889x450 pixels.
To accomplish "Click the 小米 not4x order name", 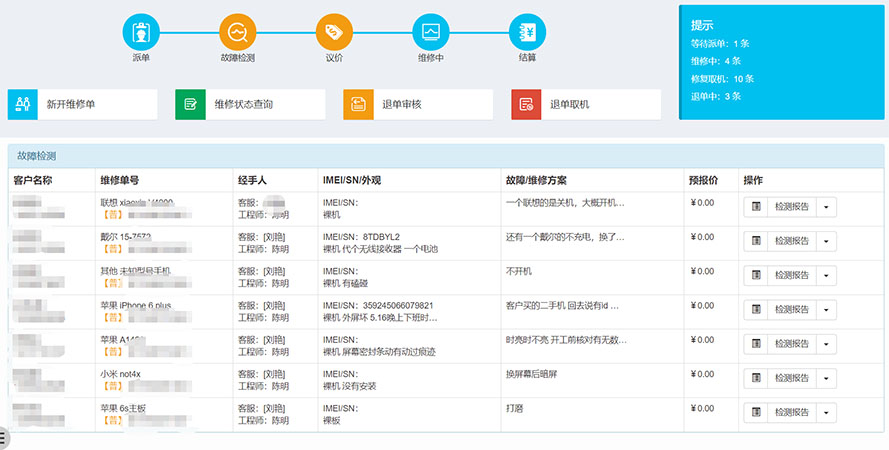I will (x=120, y=374).
